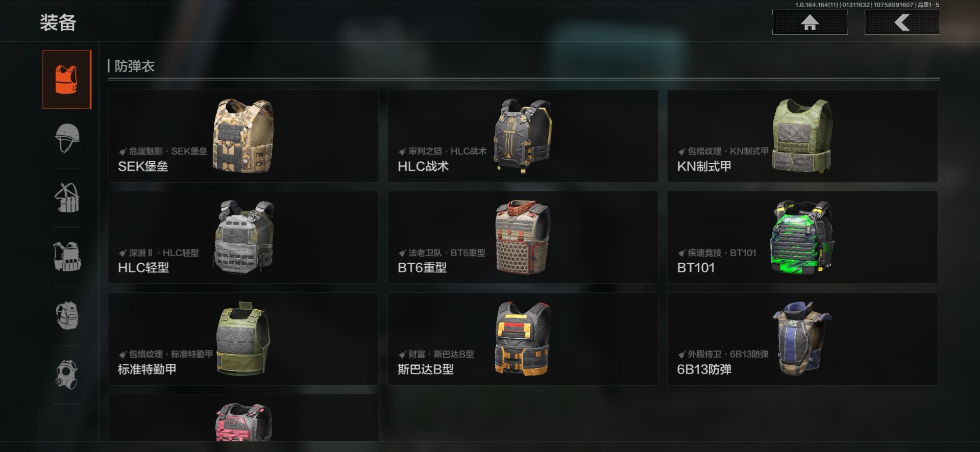The height and width of the screenshot is (452, 980).
Task: Select the body armor category icon
Action: coord(67,80)
